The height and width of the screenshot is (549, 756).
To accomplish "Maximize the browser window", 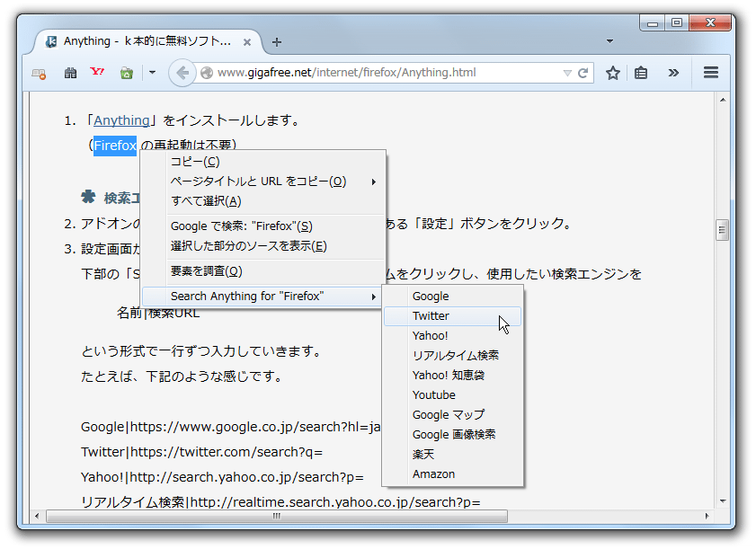I will 677,22.
